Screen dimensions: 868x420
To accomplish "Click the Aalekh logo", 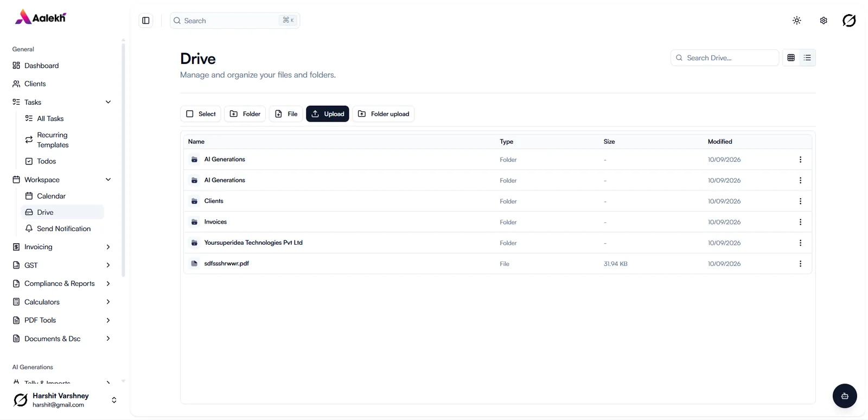I will point(40,17).
